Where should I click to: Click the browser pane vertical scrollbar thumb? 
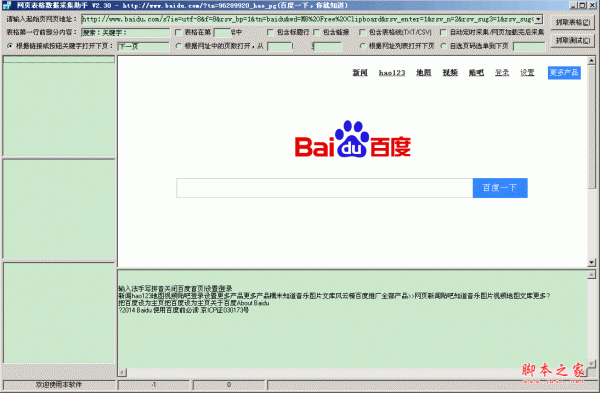(591, 126)
